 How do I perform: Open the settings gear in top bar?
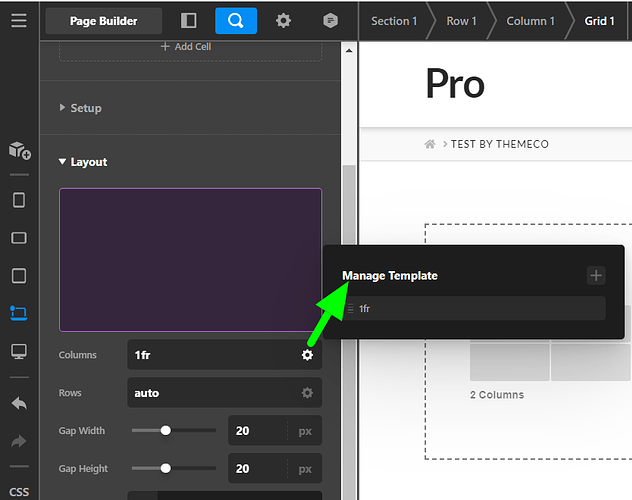tap(283, 21)
